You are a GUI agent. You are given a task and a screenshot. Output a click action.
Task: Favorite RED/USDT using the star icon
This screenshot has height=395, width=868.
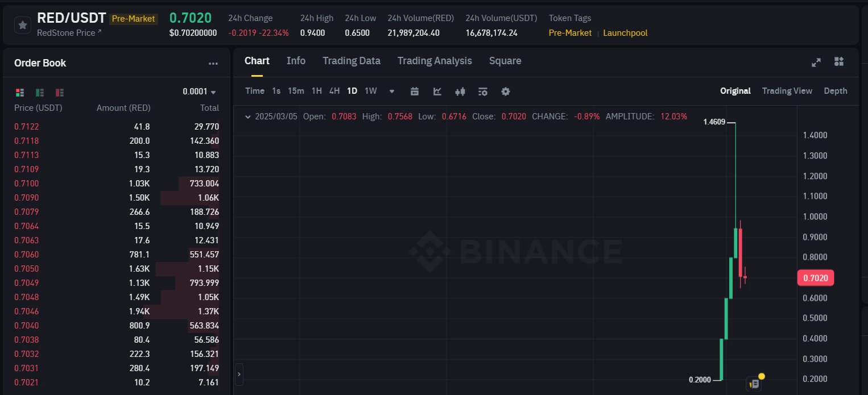pyautogui.click(x=22, y=24)
